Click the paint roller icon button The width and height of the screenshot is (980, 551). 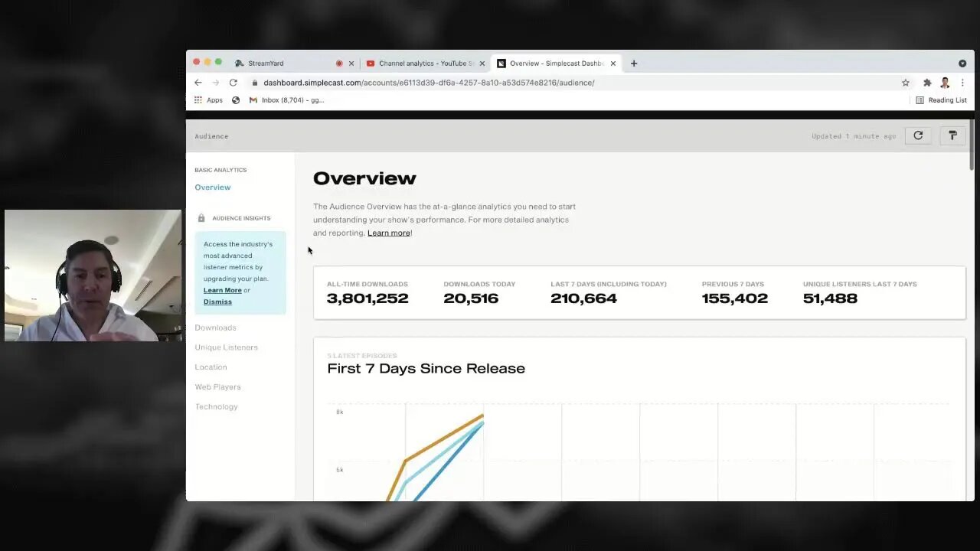[952, 135]
